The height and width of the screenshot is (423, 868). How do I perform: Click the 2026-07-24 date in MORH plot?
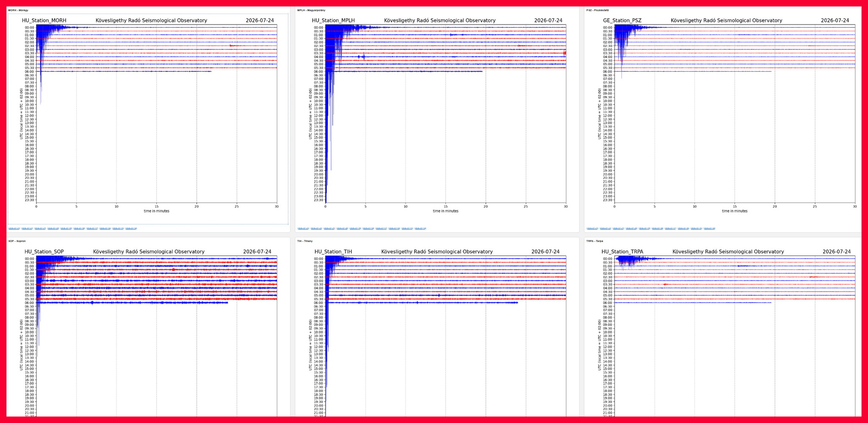(260, 20)
